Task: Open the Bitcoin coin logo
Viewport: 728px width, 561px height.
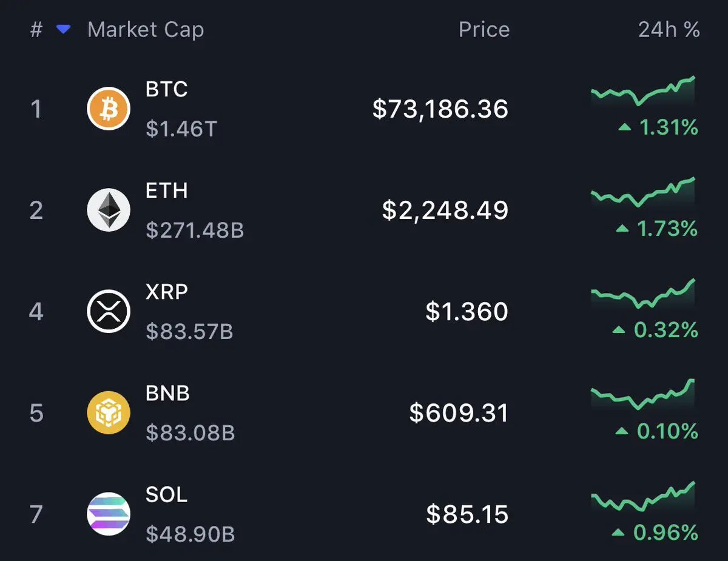Action: (x=109, y=109)
